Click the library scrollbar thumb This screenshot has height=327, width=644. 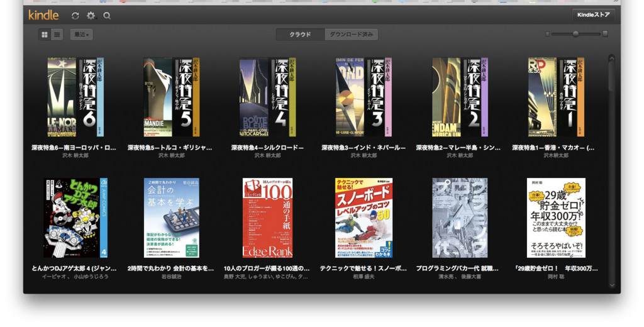(x=612, y=74)
